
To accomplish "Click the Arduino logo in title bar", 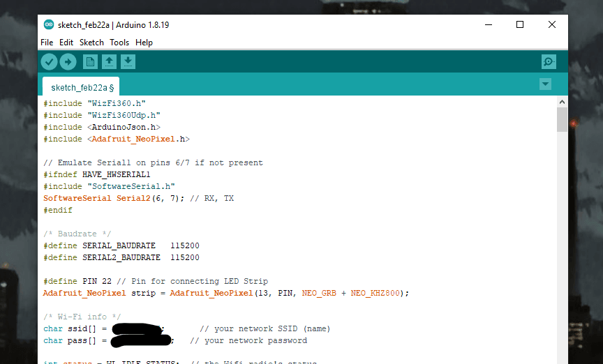I will coord(48,25).
